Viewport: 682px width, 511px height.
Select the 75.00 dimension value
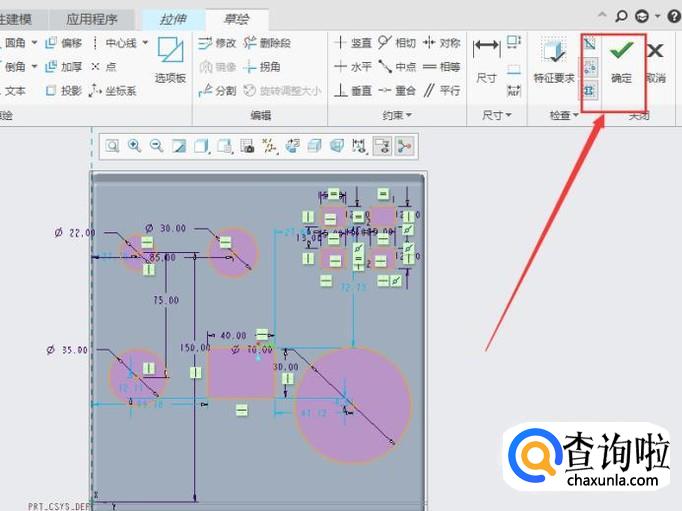166,300
